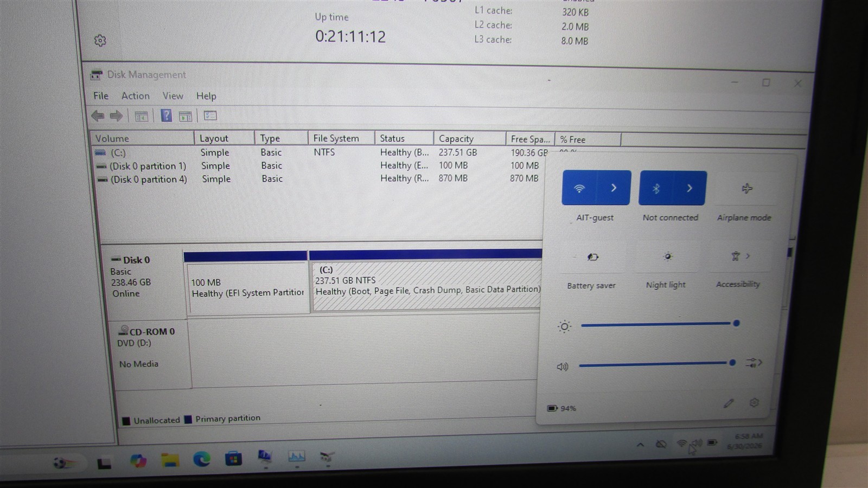Click the 237.51 GB capacity cell

[x=458, y=152]
